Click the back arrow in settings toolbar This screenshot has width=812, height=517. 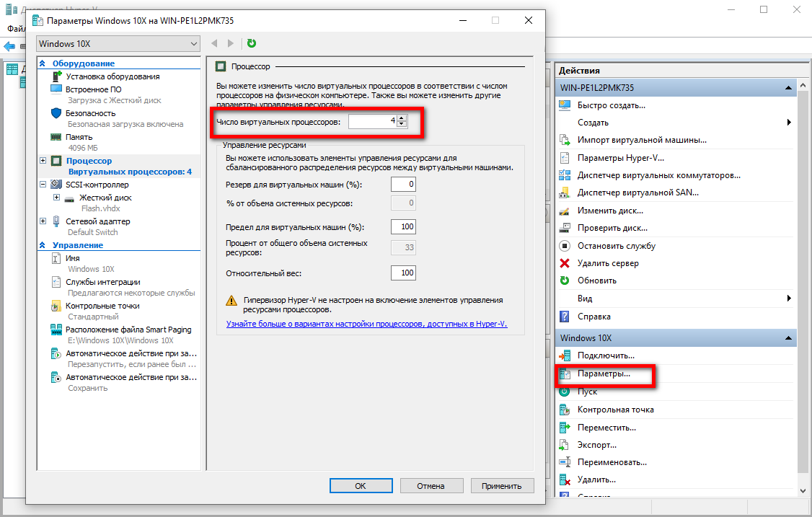[214, 43]
